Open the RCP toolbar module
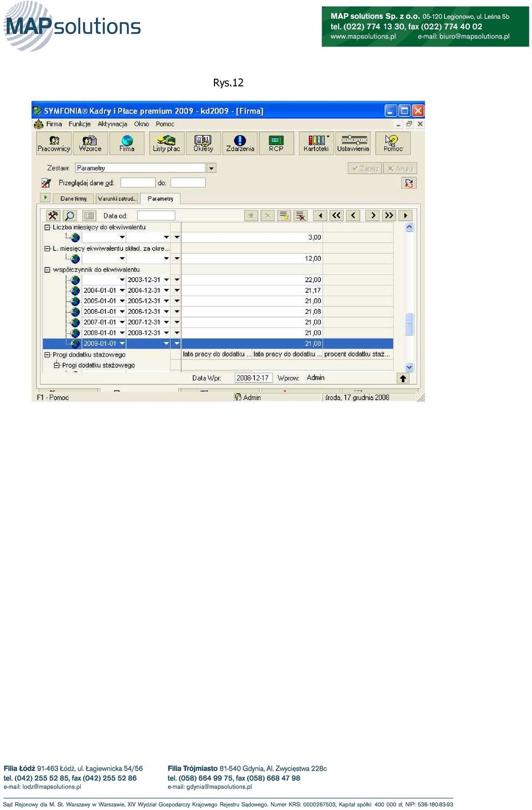The image size is (532, 810). [x=276, y=142]
